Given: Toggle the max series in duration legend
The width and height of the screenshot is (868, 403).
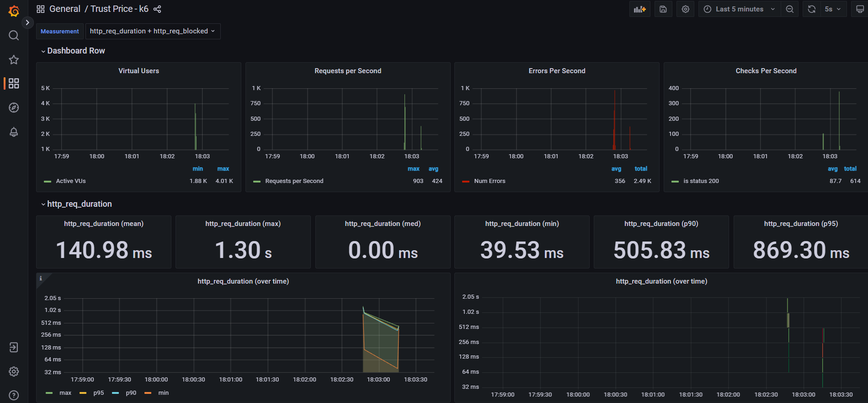Looking at the screenshot, I should [x=65, y=393].
